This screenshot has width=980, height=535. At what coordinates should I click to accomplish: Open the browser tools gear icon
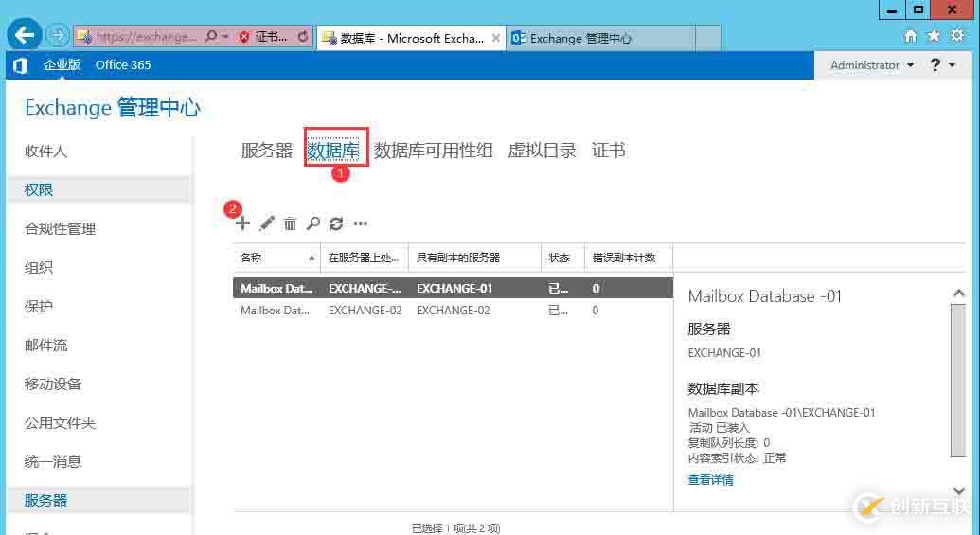(957, 36)
